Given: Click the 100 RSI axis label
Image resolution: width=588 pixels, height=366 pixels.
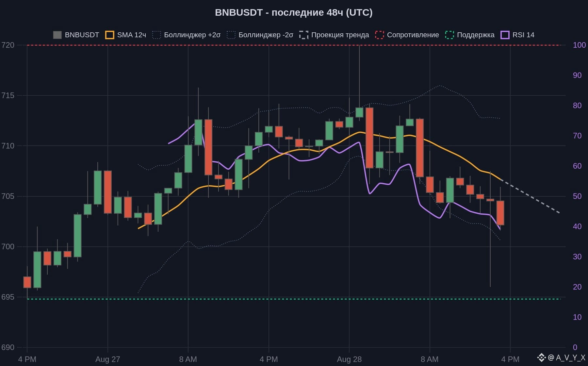Looking at the screenshot, I should click(580, 45).
